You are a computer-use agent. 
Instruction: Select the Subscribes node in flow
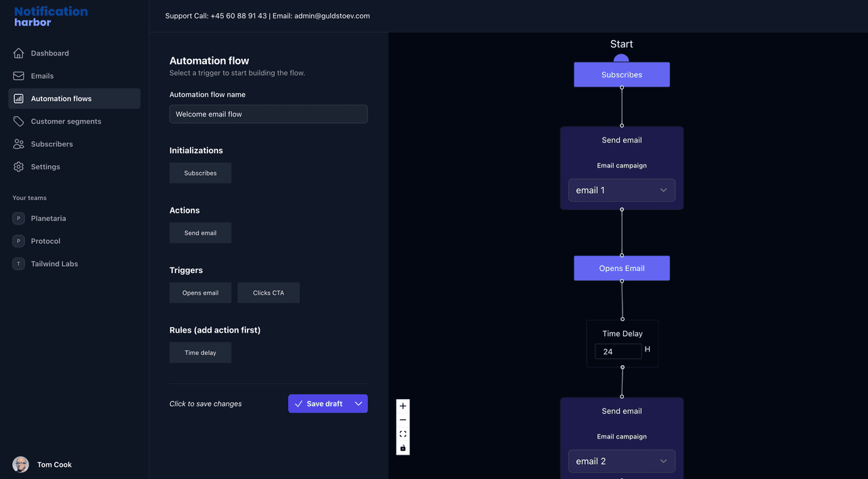pos(622,75)
